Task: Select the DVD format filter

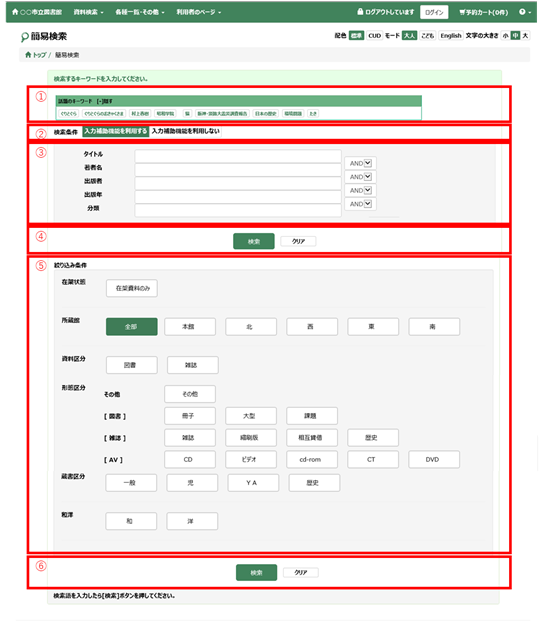Action: [434, 460]
